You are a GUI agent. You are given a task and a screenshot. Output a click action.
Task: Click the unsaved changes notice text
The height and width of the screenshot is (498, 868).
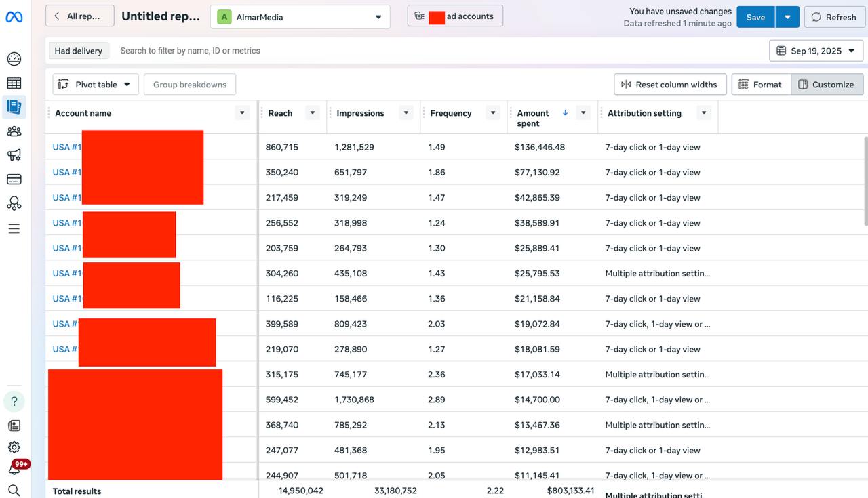(680, 12)
